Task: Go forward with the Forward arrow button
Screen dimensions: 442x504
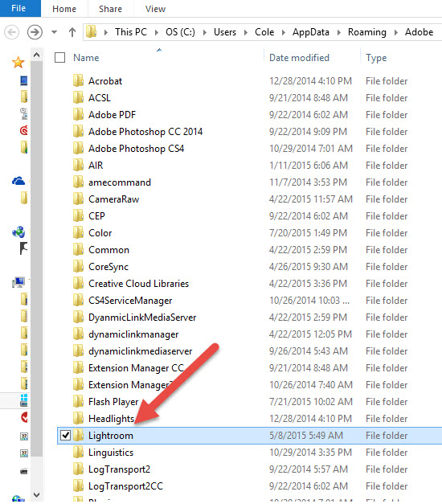Action: click(35, 32)
